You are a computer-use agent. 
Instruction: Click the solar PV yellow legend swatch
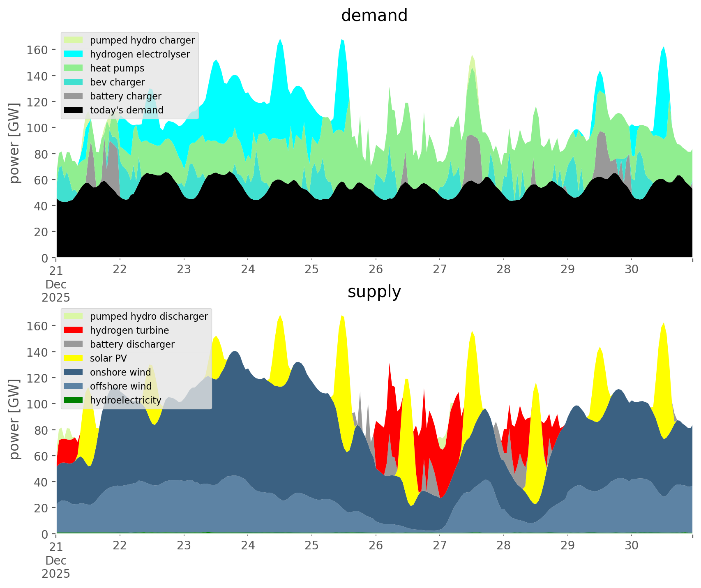74,358
